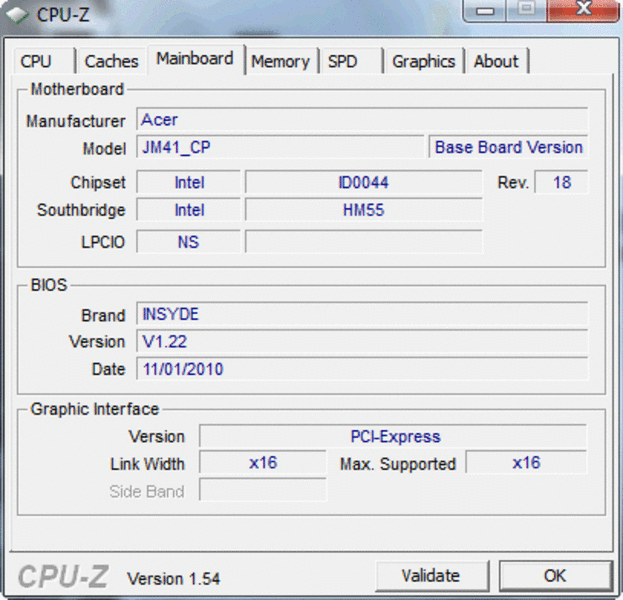Click the Link Width label
The height and width of the screenshot is (600, 623).
click(147, 464)
